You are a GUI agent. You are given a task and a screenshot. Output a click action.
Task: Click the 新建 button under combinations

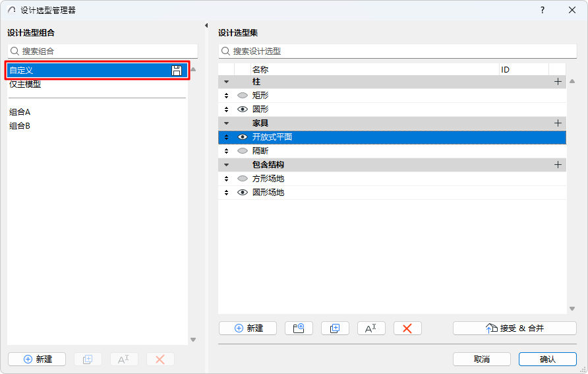coord(37,359)
